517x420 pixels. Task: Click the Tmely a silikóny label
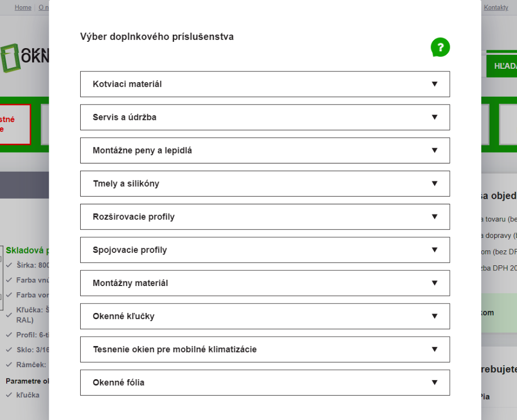pyautogui.click(x=126, y=184)
